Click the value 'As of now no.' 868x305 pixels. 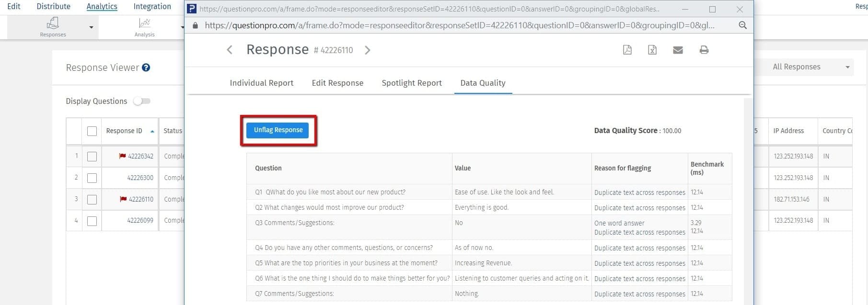coord(474,248)
